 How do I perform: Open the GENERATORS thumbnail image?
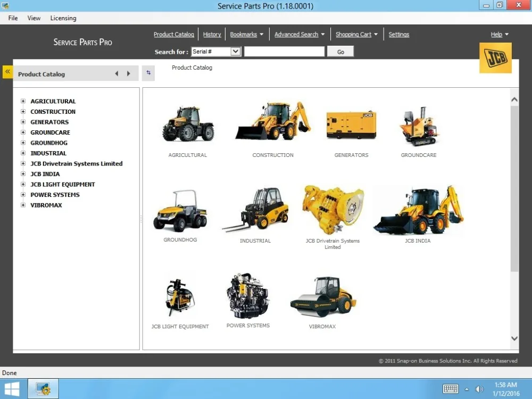pos(351,125)
